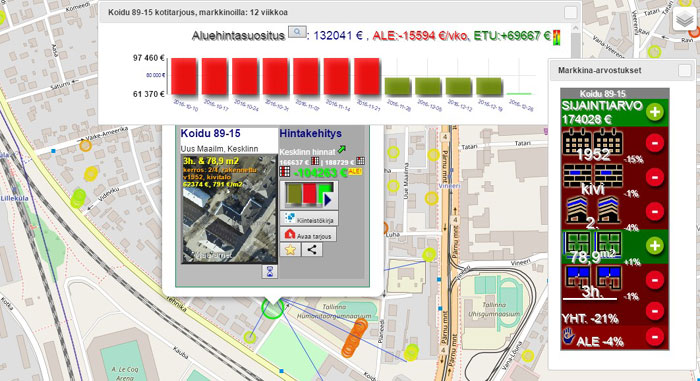Toggle the 1952 build year minus button

pos(655,143)
